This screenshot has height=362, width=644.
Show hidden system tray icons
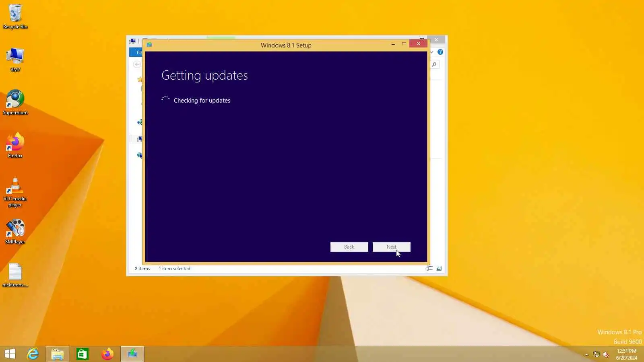(586, 354)
